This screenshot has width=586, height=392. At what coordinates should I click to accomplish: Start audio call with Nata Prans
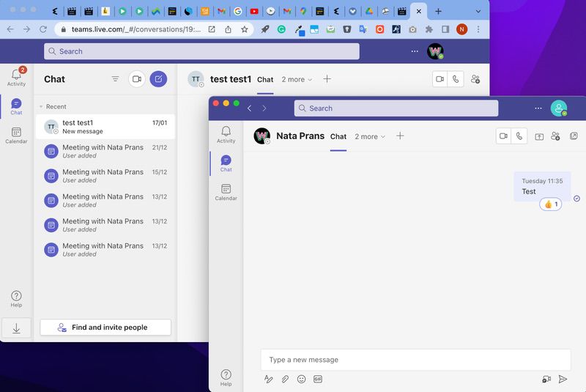519,136
